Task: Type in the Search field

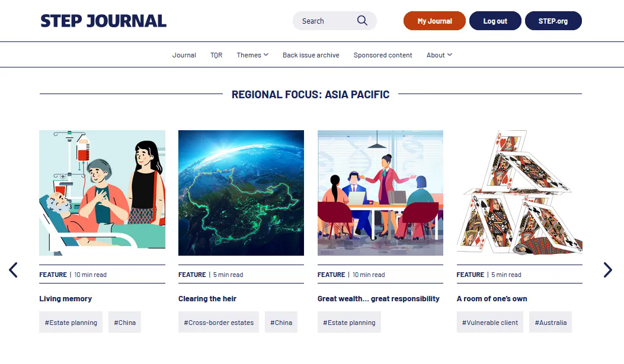Action: tap(326, 21)
